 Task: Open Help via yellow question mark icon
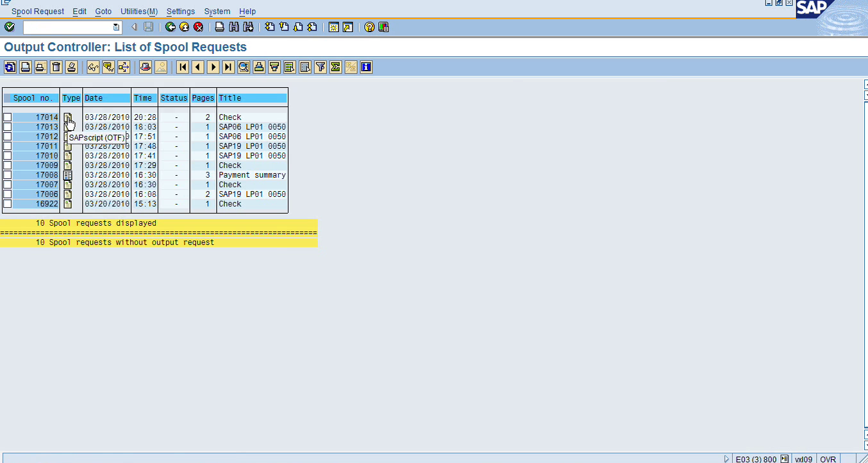point(369,27)
